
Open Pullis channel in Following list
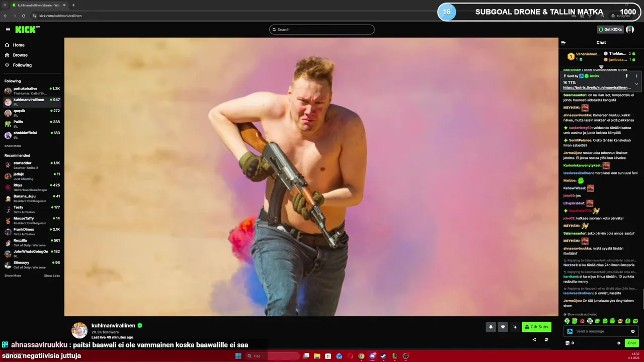click(32, 124)
